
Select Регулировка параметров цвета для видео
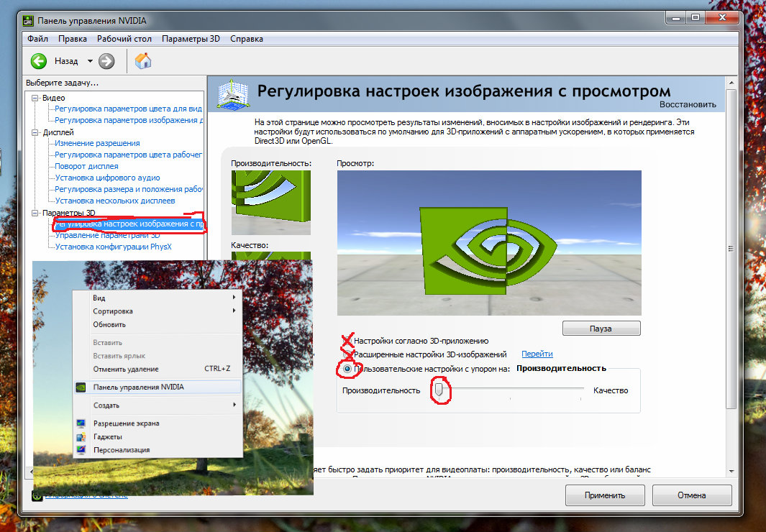128,109
